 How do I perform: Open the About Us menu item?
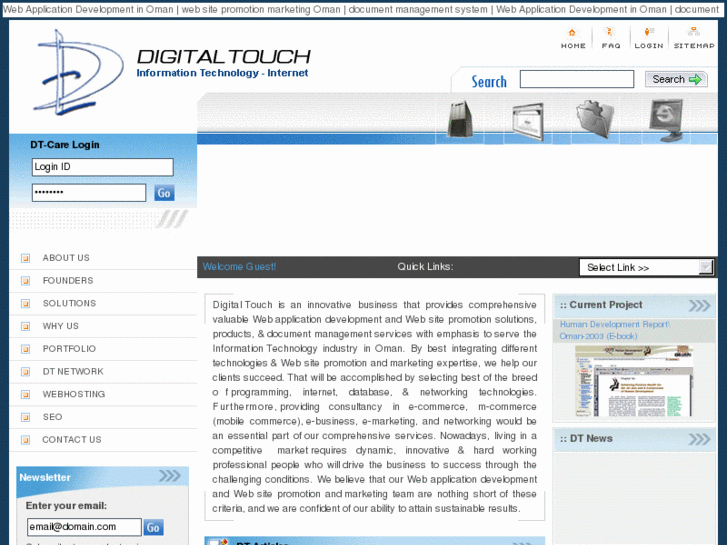(x=66, y=258)
